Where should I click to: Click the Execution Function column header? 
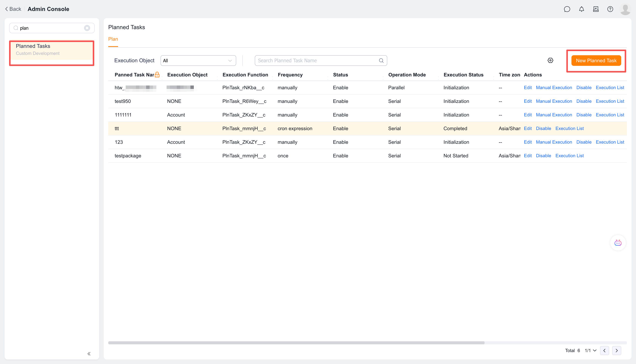245,75
